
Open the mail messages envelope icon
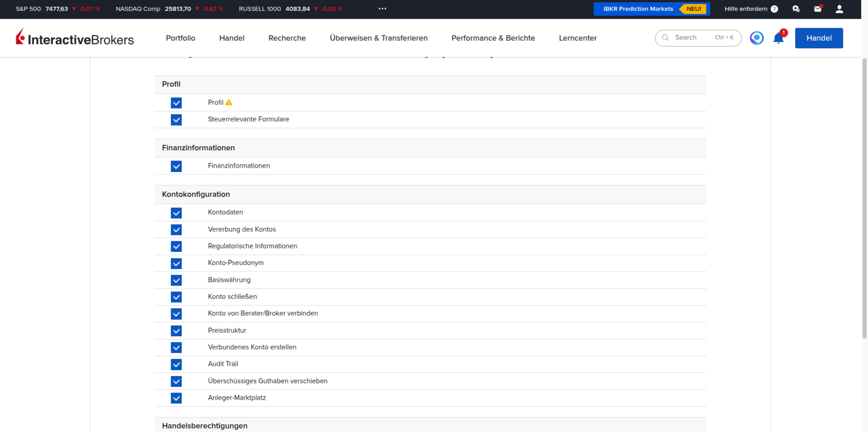pos(818,9)
